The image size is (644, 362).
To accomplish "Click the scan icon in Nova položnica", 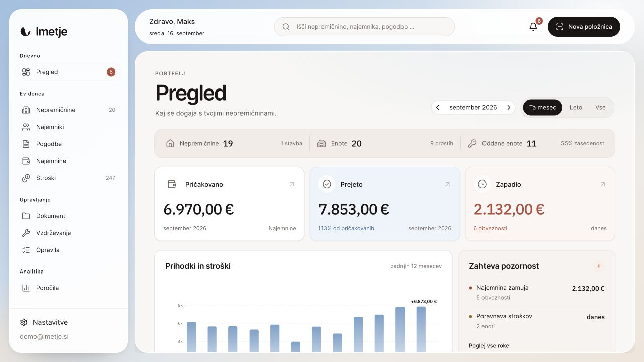I will coord(559,27).
